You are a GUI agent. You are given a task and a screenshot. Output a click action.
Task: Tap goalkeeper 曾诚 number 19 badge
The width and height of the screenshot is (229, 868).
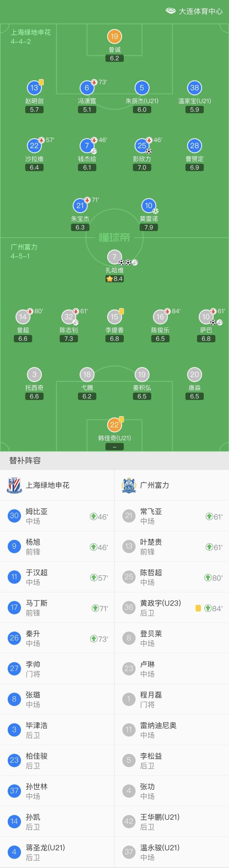coord(114,37)
